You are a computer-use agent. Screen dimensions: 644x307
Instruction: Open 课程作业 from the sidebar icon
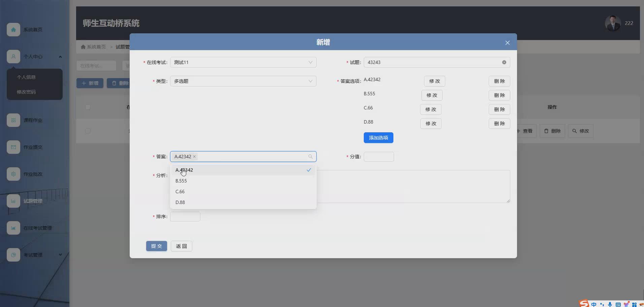(x=13, y=120)
